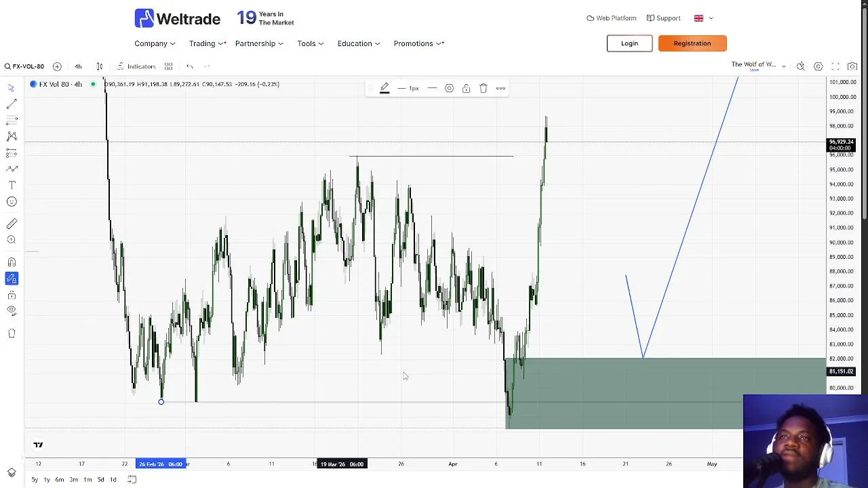The image size is (868, 488).
Task: Toggle stay in drawing mode pencil
Action: coord(12,279)
